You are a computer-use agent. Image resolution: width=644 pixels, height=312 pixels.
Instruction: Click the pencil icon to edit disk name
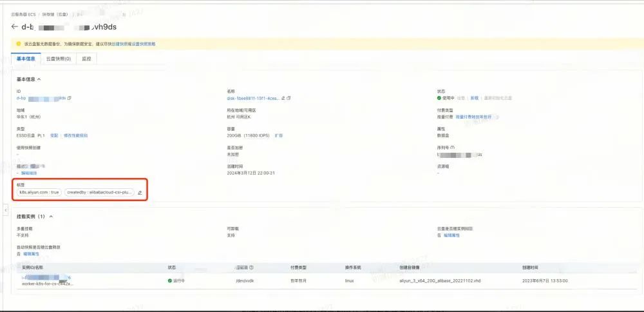click(284, 98)
